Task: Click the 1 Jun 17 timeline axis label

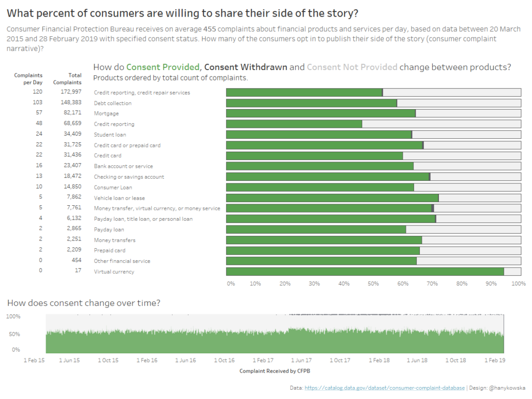Action: pos(301,360)
